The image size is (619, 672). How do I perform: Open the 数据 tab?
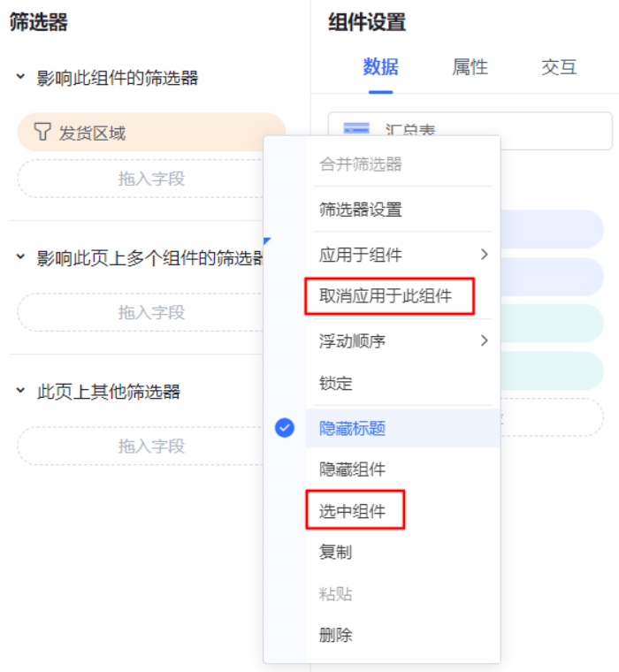pos(380,67)
